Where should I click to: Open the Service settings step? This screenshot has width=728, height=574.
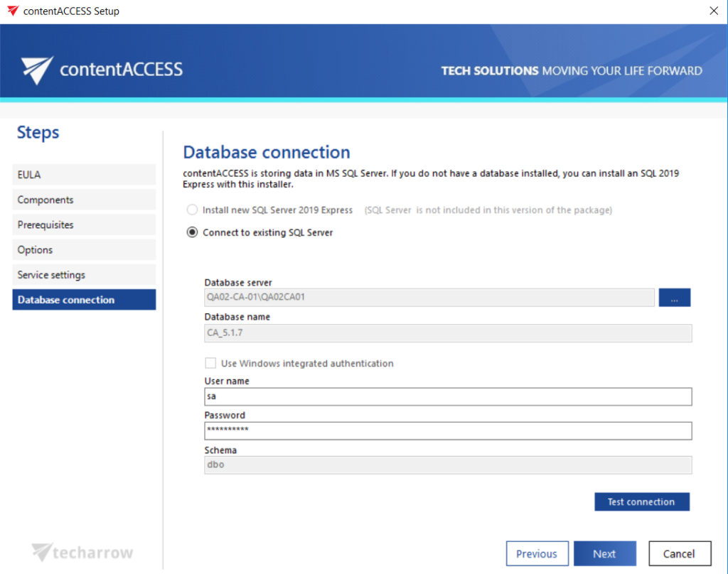tap(84, 274)
